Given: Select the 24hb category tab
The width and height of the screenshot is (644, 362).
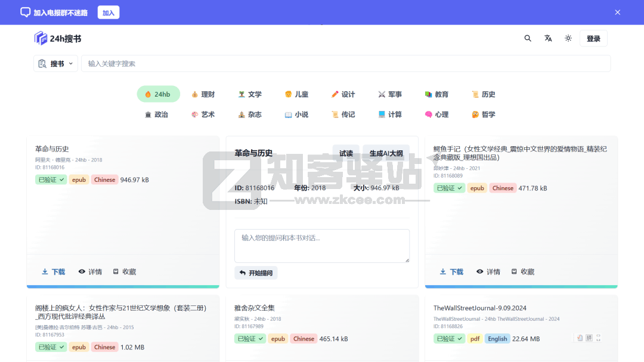Looking at the screenshot, I should tap(158, 94).
